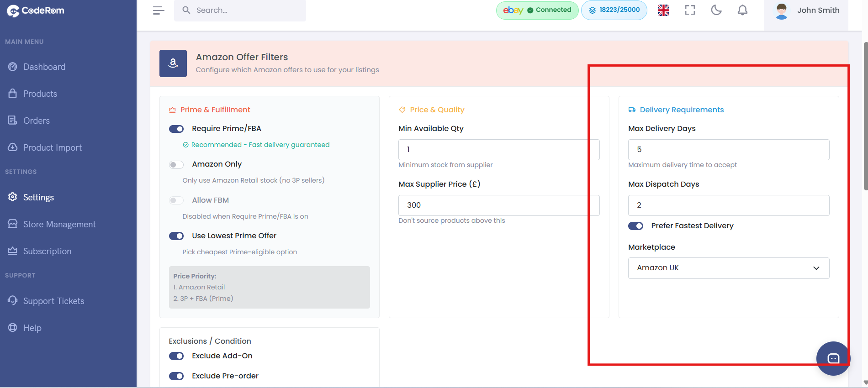Click the Max Supplier Price field
The width and height of the screenshot is (868, 388).
coord(499,205)
